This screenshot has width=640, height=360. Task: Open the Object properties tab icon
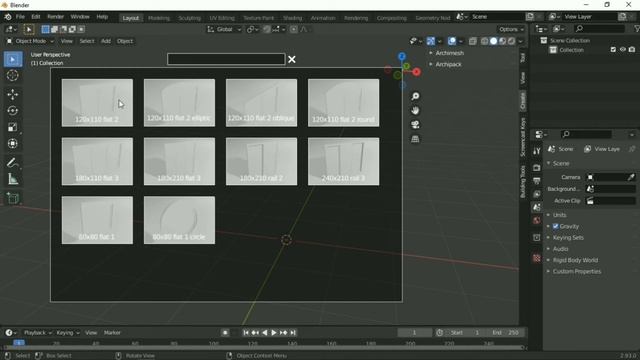click(537, 238)
